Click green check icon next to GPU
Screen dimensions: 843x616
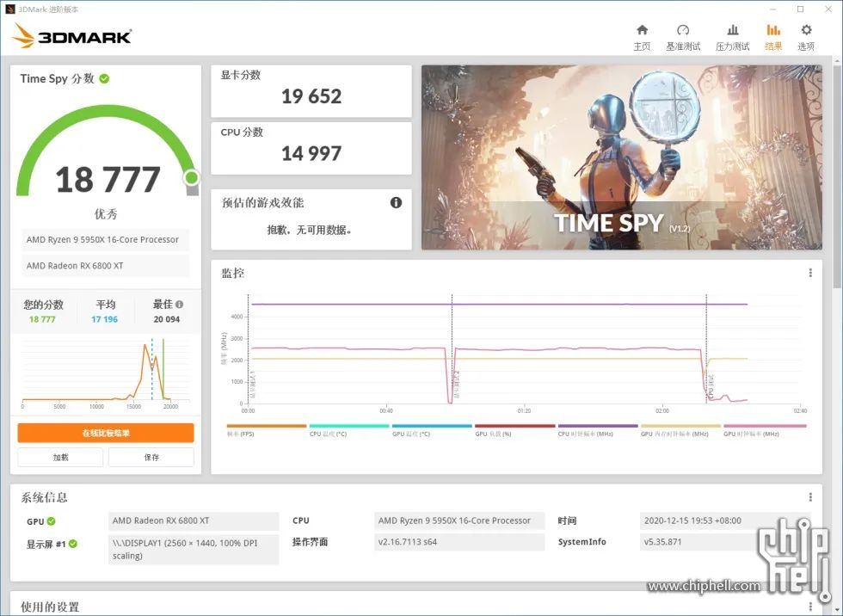click(x=51, y=521)
